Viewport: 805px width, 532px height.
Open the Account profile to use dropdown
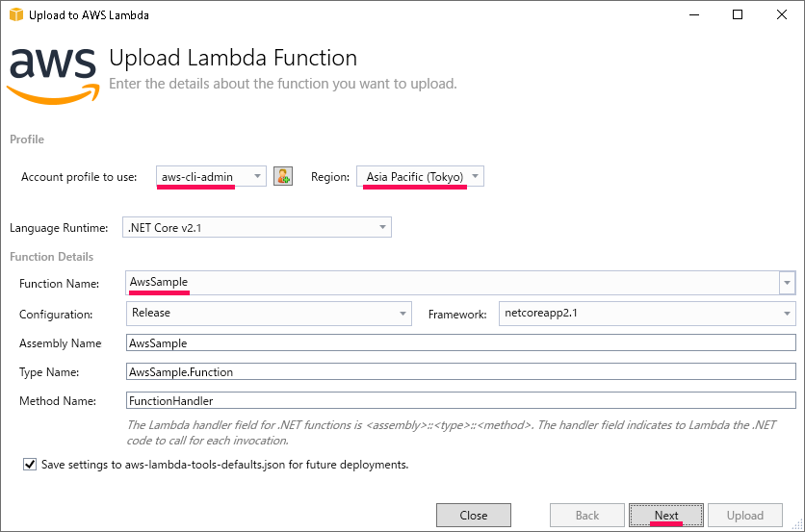tap(211, 176)
